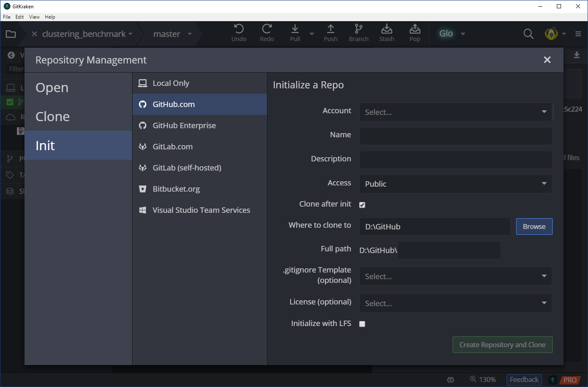Viewport: 588px width, 387px height.
Task: Select Visual Studio Team Services option
Action: 200,210
